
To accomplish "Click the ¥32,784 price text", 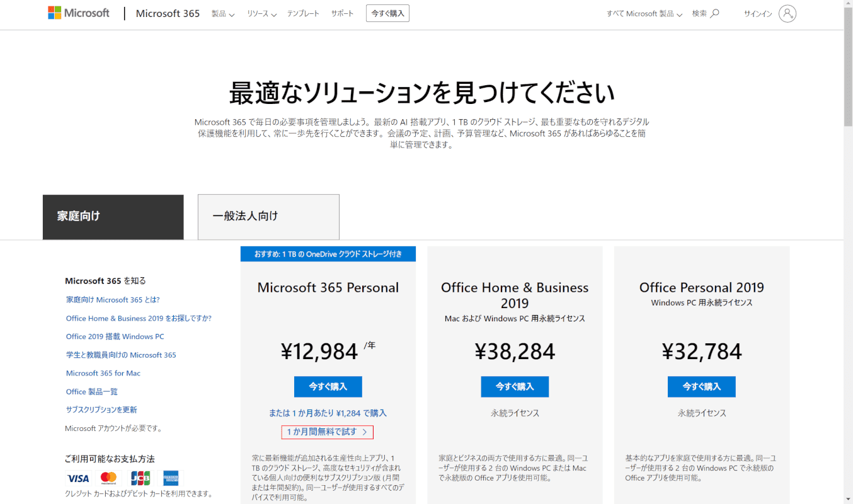I will point(702,351).
